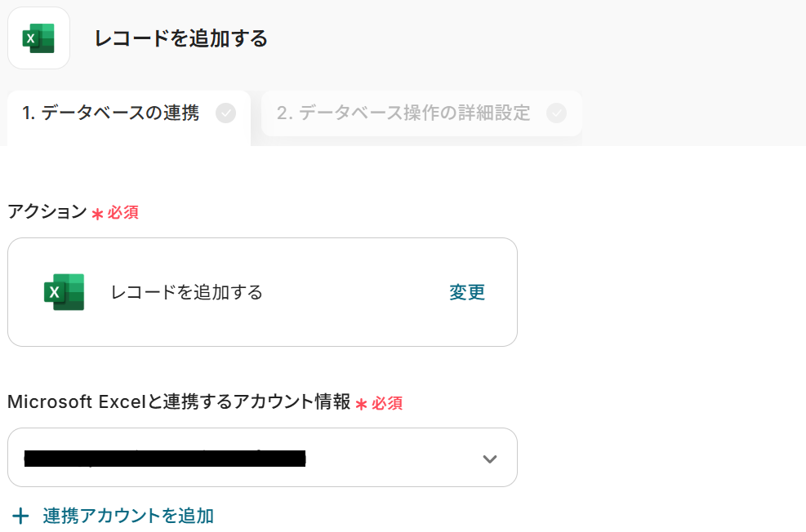Follow the 連携アカウントを追加 link

coord(128,516)
